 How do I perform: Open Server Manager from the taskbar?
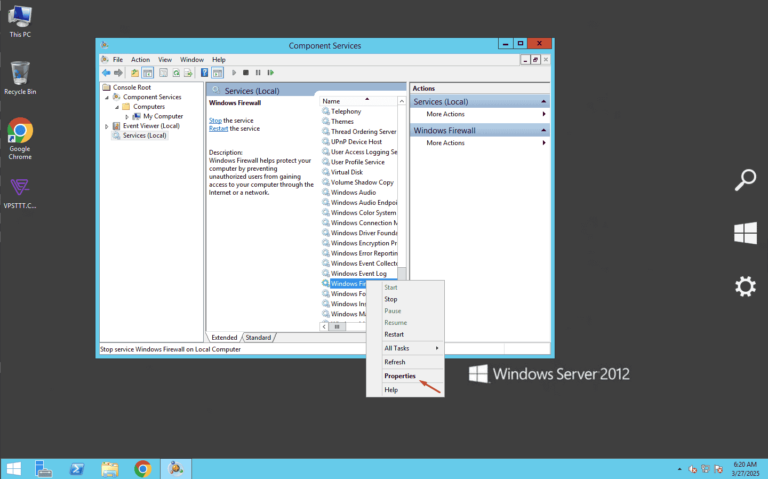(44, 469)
